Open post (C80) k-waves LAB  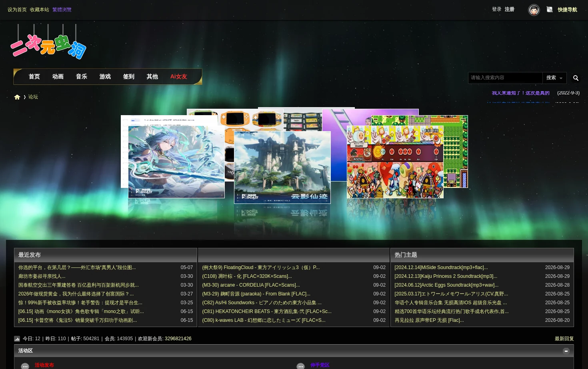(x=264, y=320)
